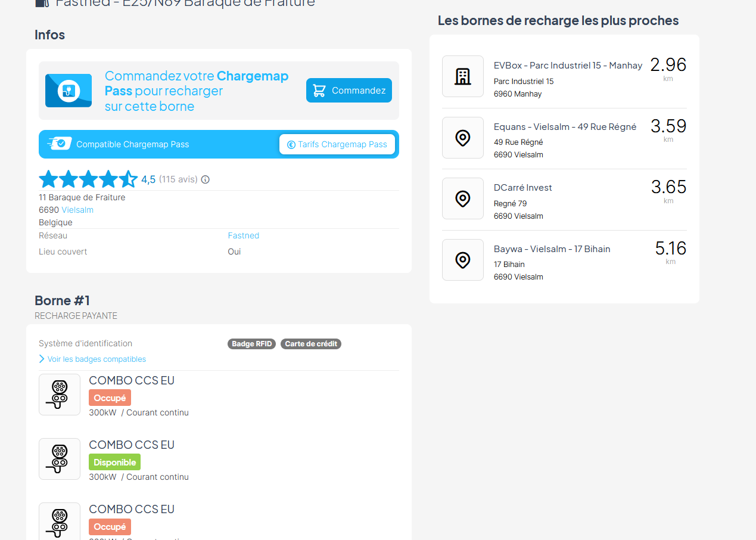Click the map pin icon for Equans Vielsalm
Screen dimensions: 756x540
463,138
